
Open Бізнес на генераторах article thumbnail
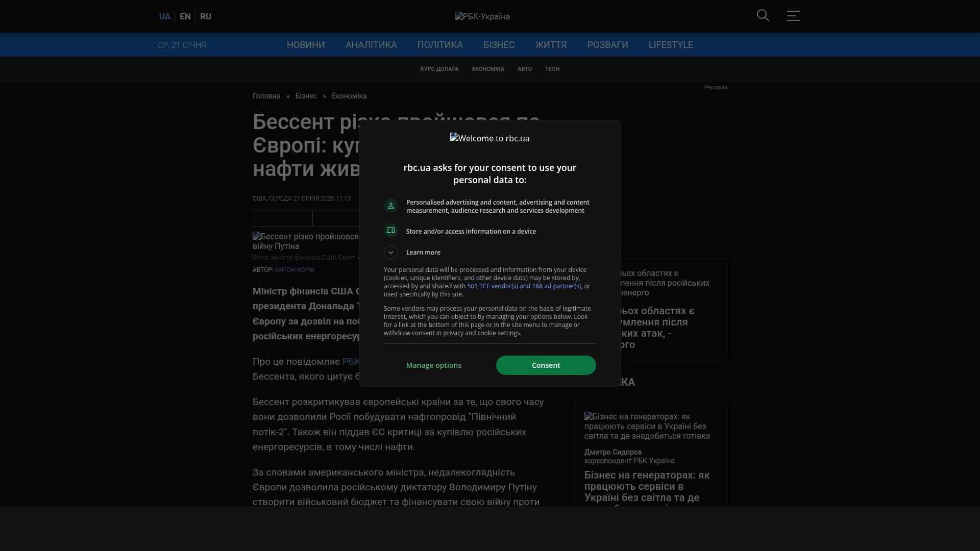pyautogui.click(x=647, y=426)
